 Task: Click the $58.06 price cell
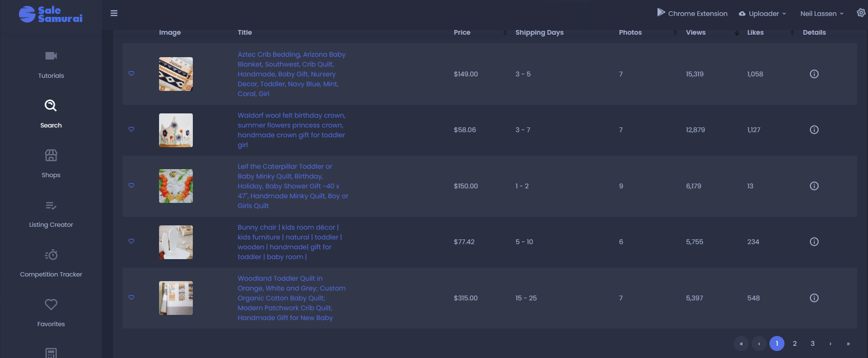[x=465, y=130]
